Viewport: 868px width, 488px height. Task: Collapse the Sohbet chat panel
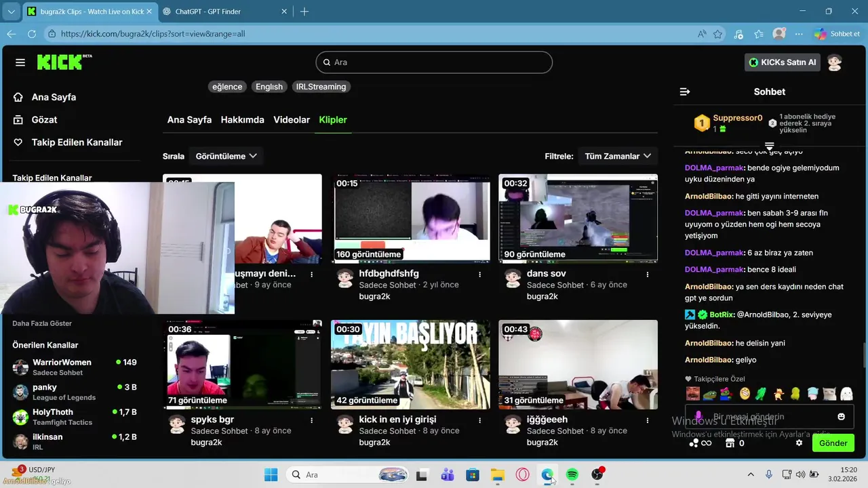pos(685,91)
